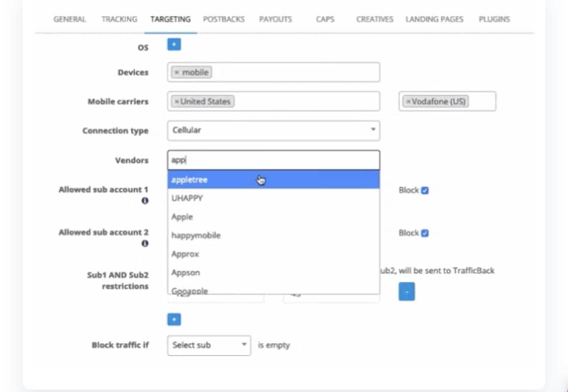The image size is (568, 392).
Task: Click into the Vendors search field
Action: [x=273, y=160]
